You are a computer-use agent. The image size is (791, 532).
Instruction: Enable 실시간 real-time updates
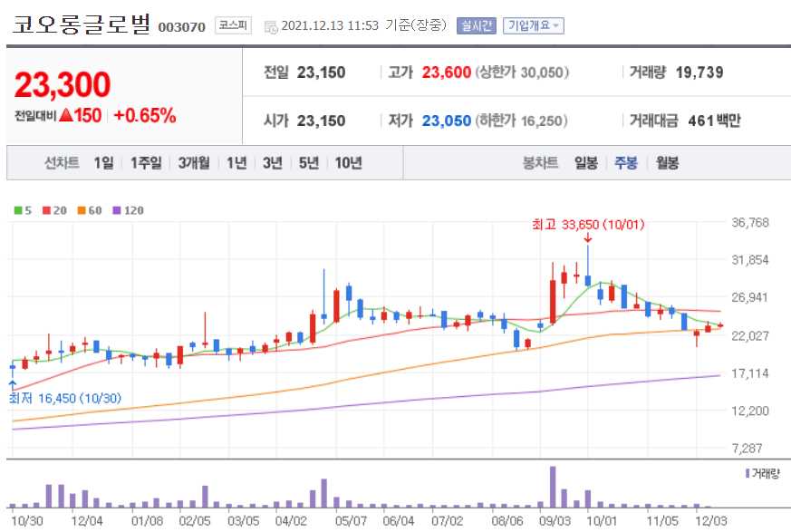click(477, 25)
